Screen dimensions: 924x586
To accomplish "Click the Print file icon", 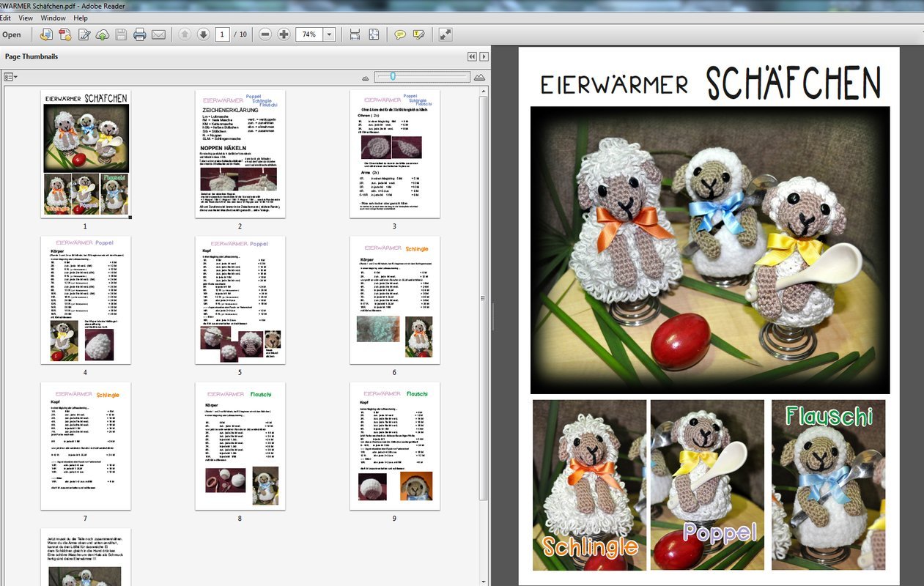I will pos(139,34).
